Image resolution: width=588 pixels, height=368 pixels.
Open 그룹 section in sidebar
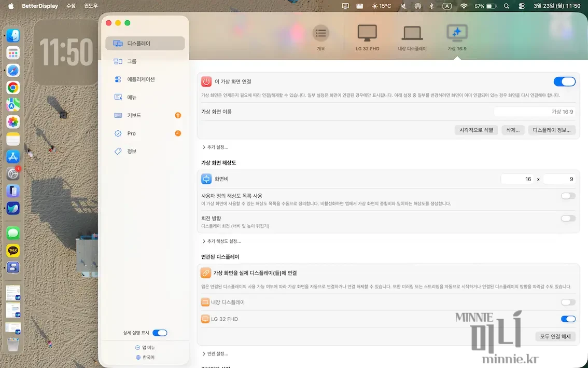pyautogui.click(x=145, y=61)
